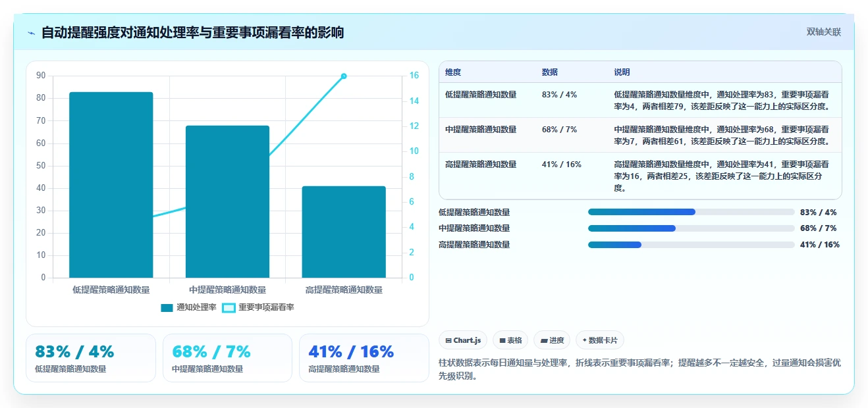Screen dimensions: 868x408
Task: Click the 83% / 4% progress bar
Action: [x=691, y=212]
